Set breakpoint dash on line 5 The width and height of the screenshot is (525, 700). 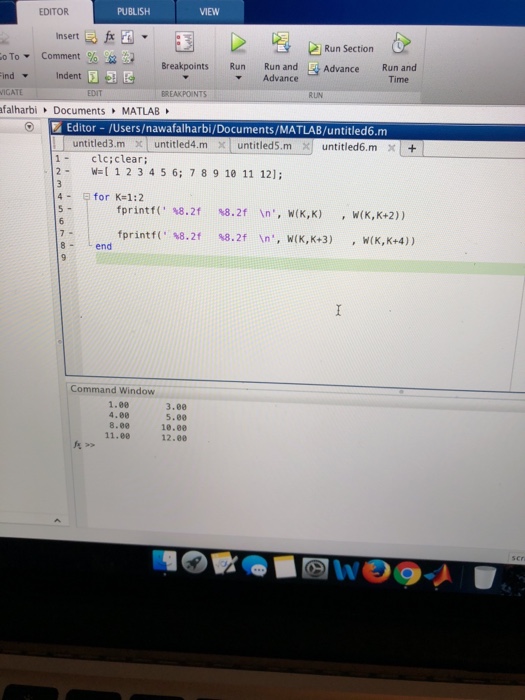tap(68, 209)
